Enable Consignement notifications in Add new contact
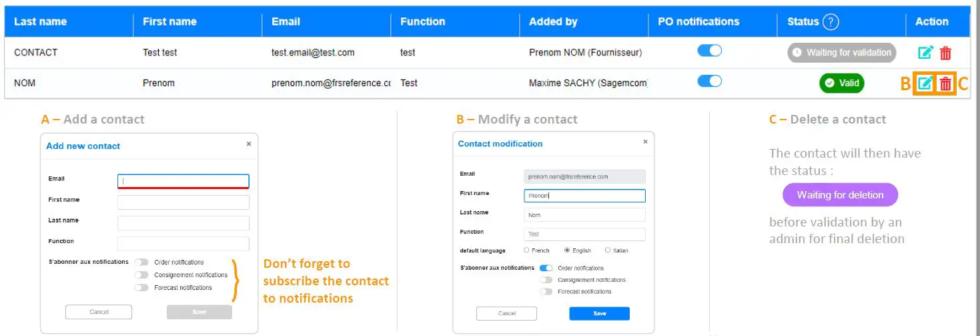The height and width of the screenshot is (336, 980). [141, 275]
